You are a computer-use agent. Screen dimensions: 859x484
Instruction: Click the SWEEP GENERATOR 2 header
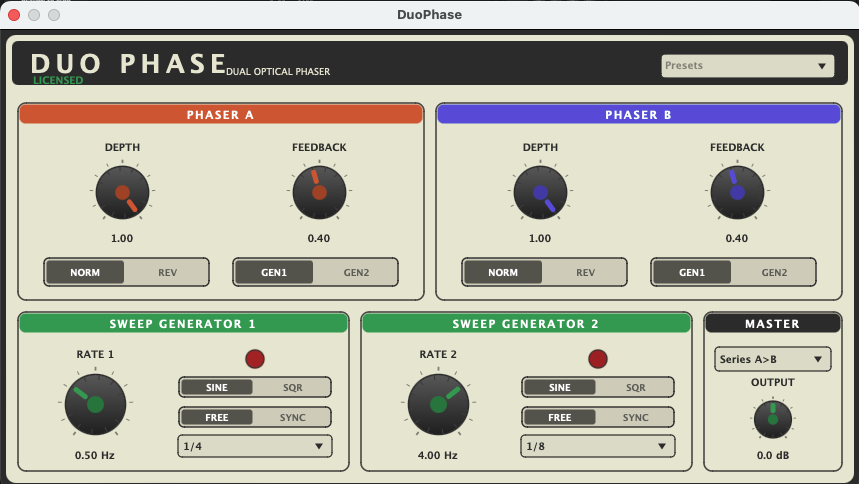pyautogui.click(x=526, y=323)
